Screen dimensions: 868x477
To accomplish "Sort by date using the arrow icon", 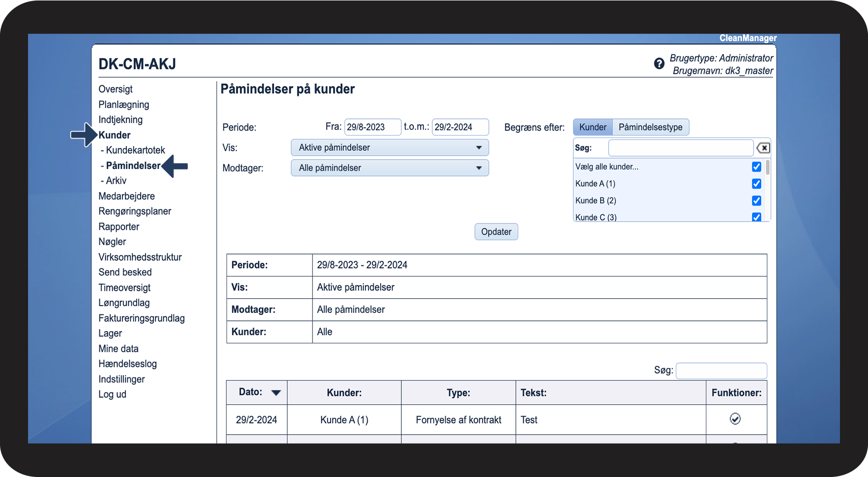I will coord(276,393).
